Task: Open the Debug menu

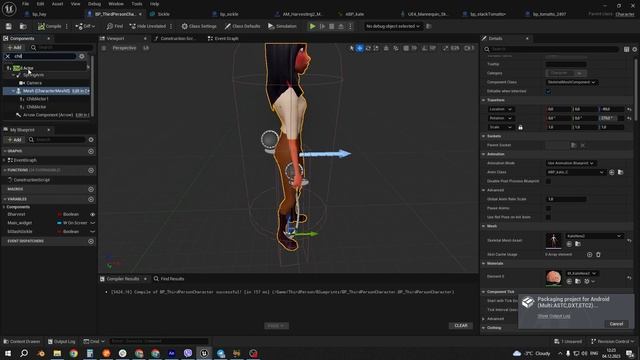Action: pos(94,4)
